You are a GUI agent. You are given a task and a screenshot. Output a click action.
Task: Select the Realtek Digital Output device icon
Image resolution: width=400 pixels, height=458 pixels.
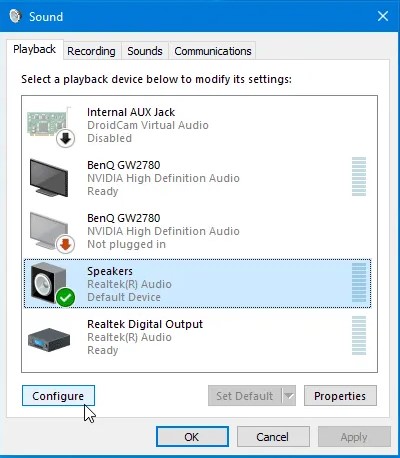[49, 340]
